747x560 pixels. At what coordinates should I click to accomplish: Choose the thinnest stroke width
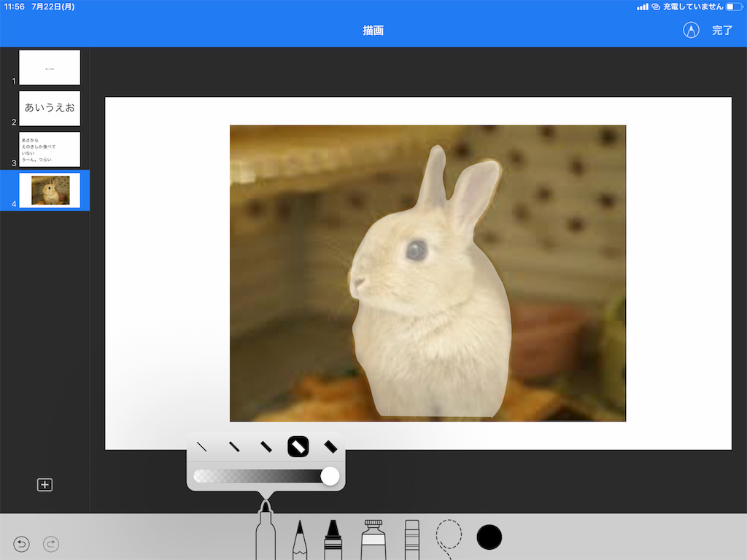(202, 447)
